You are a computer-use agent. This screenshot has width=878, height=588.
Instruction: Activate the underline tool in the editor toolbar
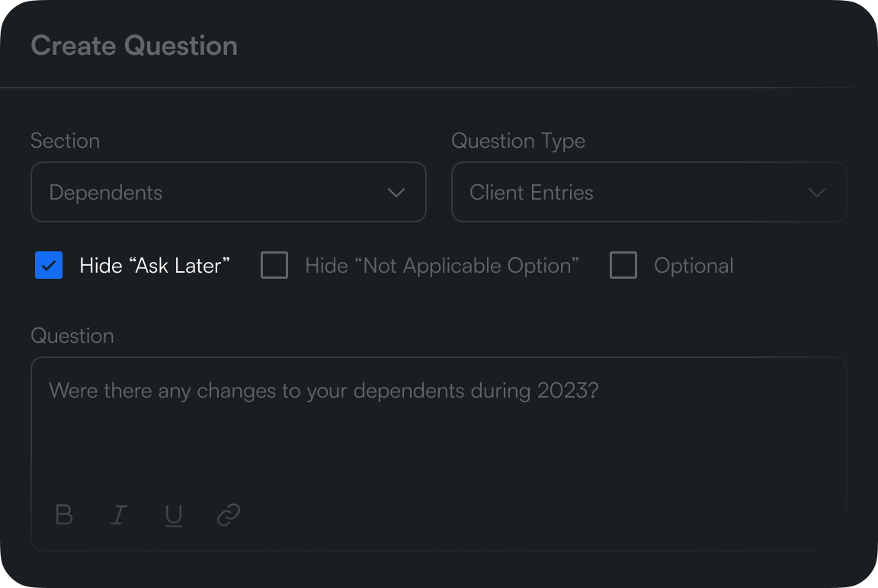pyautogui.click(x=174, y=515)
